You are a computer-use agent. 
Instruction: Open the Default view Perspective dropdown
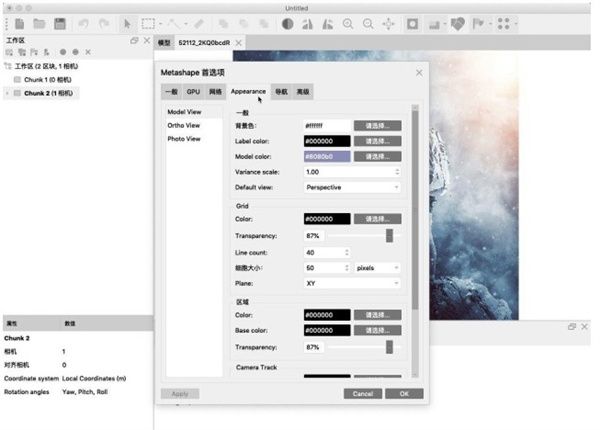pos(352,187)
